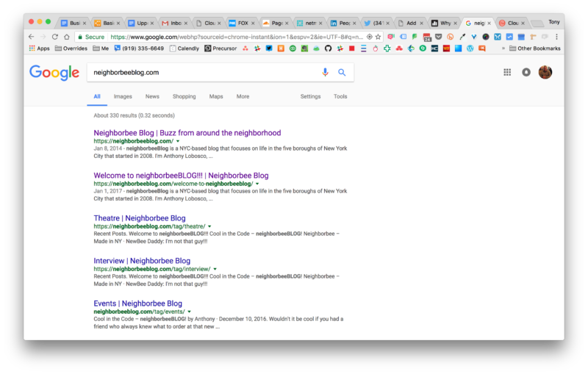
Task: Click the Tony profile button in title bar
Action: click(x=554, y=22)
